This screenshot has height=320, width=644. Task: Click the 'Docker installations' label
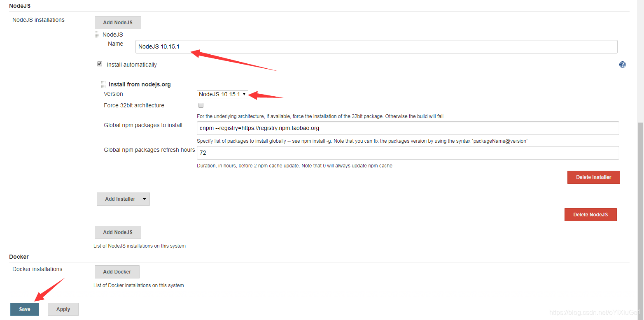pyautogui.click(x=37, y=269)
